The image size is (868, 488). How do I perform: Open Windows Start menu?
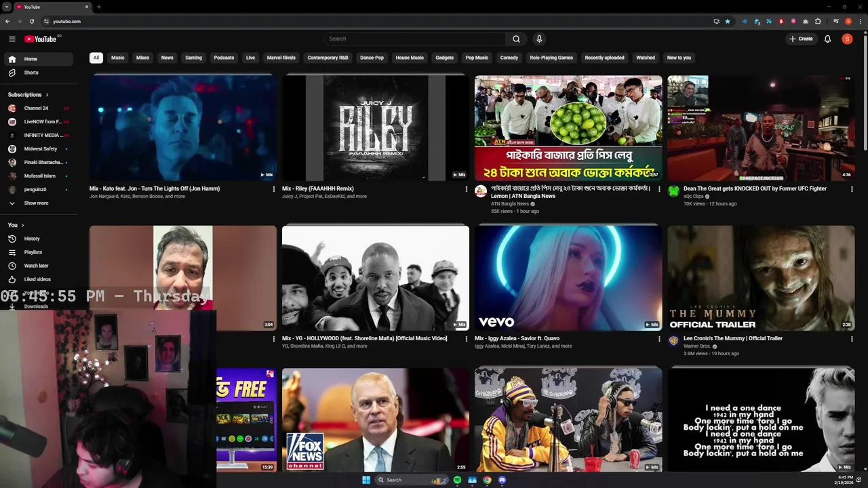click(x=366, y=480)
